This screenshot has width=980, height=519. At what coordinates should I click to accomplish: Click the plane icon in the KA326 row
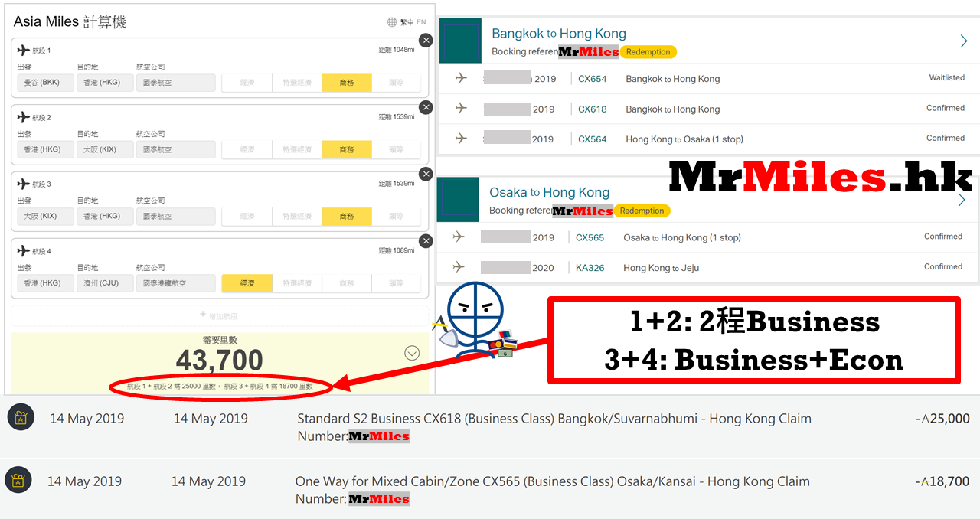(x=459, y=267)
